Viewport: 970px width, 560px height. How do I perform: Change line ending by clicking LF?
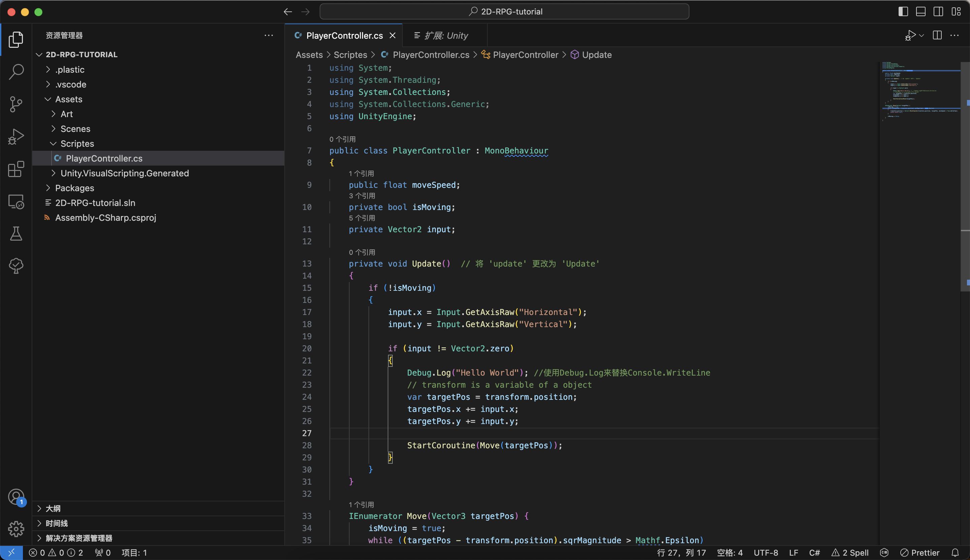[794, 553]
